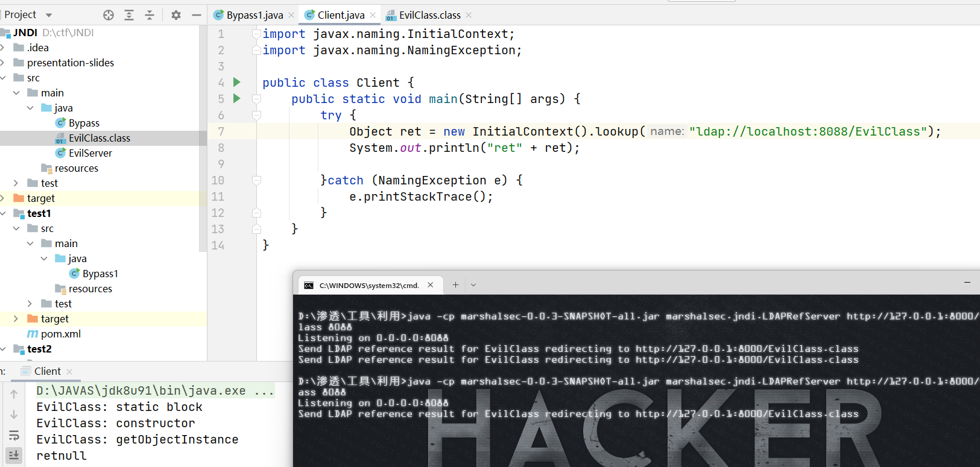Collapse the top-level src folder
This screenshot has width=980, height=467.
point(2,78)
